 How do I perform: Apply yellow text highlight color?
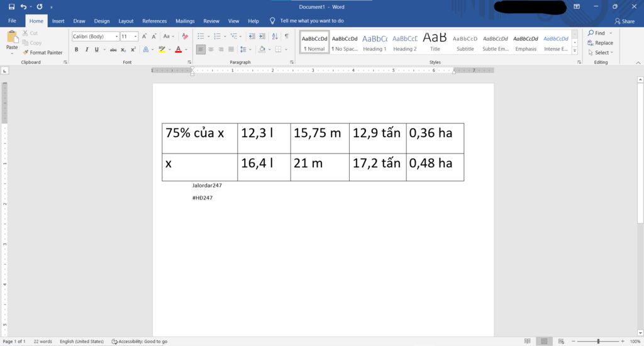click(x=162, y=49)
